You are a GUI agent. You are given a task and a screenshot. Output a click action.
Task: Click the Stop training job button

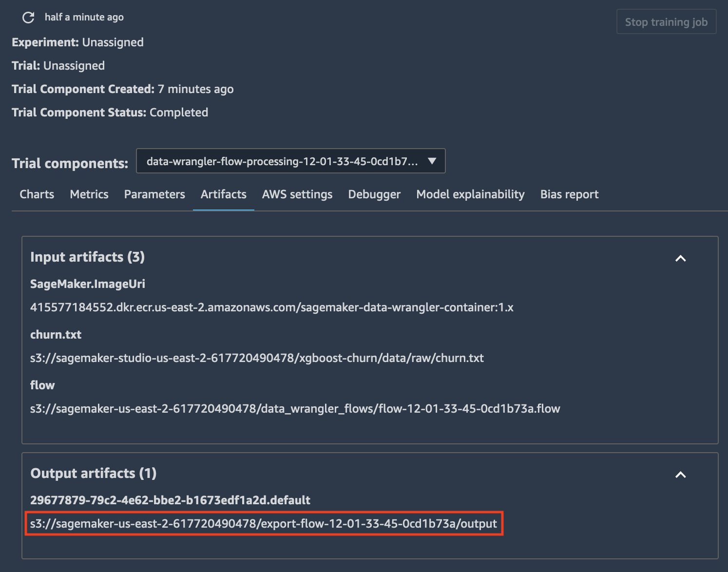666,22
